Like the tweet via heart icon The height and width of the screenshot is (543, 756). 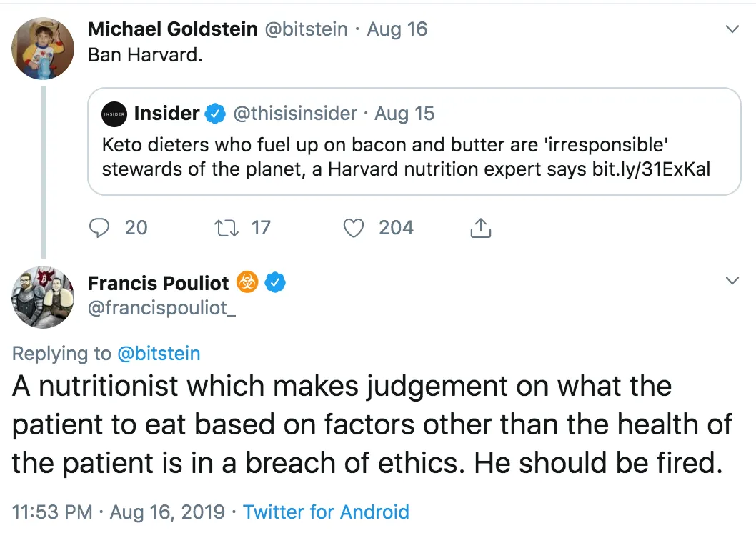(x=354, y=228)
